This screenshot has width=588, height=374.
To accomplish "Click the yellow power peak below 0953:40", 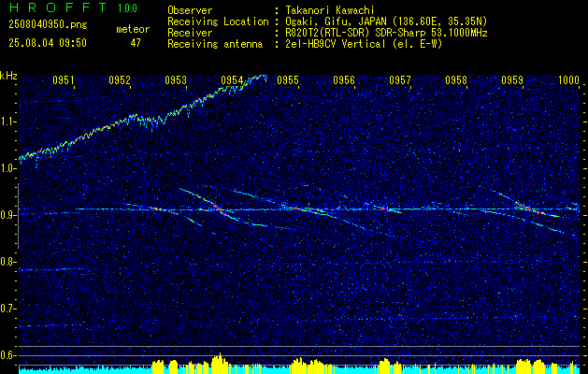I will pos(220,363).
